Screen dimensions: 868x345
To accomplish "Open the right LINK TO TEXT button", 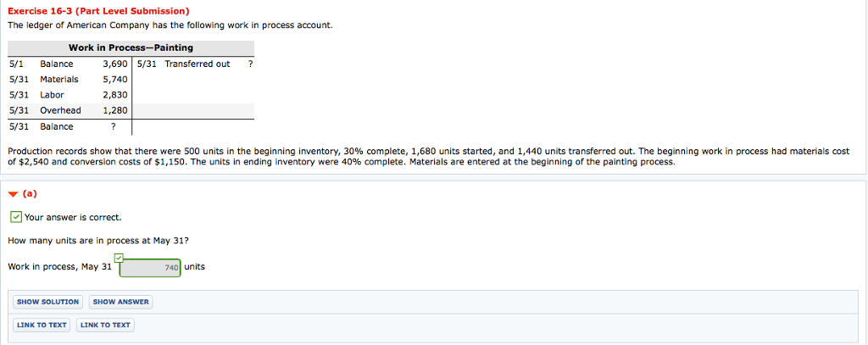I will click(105, 325).
